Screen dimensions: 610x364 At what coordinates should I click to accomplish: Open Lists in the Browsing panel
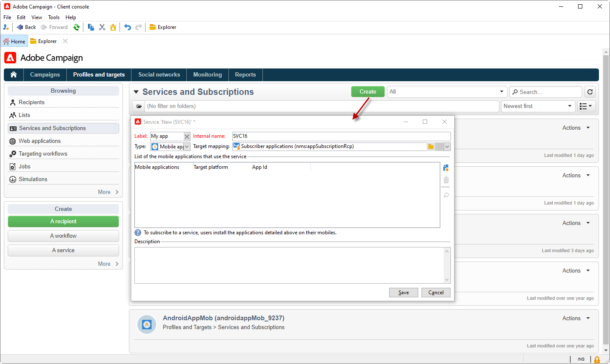coord(63,115)
